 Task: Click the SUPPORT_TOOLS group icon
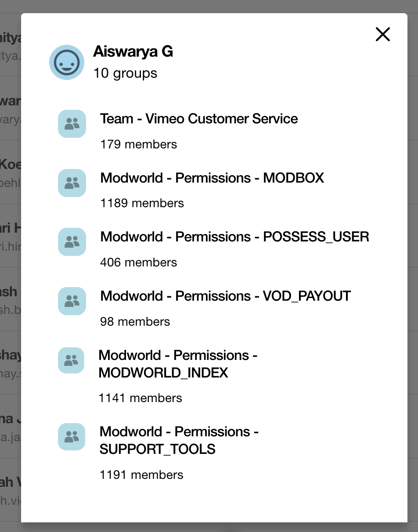point(72,437)
